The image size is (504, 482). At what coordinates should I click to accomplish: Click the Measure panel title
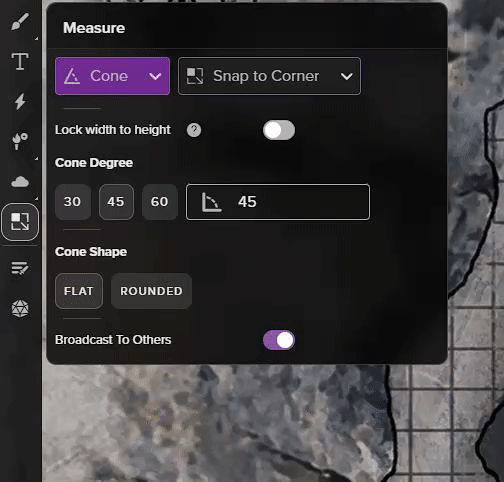pyautogui.click(x=94, y=28)
